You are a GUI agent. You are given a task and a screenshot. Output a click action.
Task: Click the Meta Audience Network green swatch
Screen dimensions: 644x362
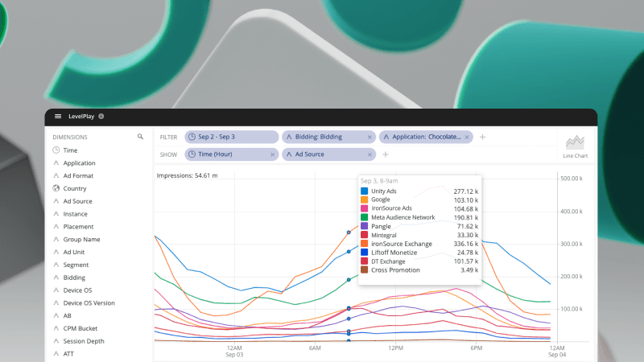click(x=365, y=217)
